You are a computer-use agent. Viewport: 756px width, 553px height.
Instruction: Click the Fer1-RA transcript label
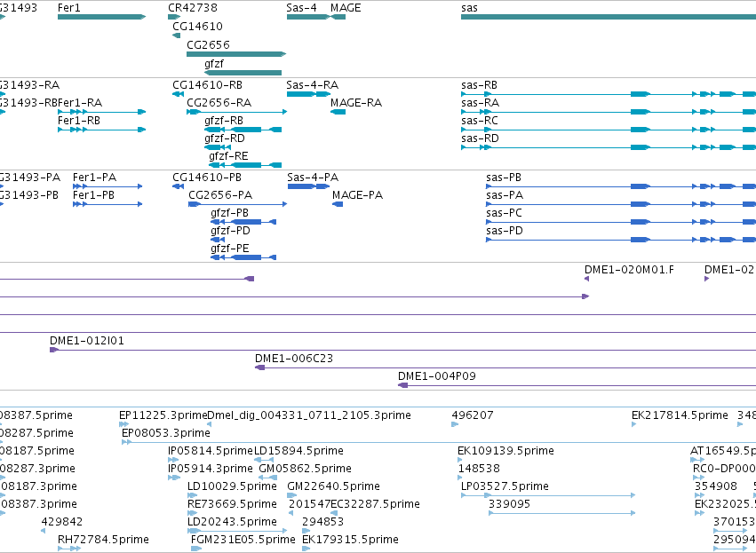click(x=80, y=103)
